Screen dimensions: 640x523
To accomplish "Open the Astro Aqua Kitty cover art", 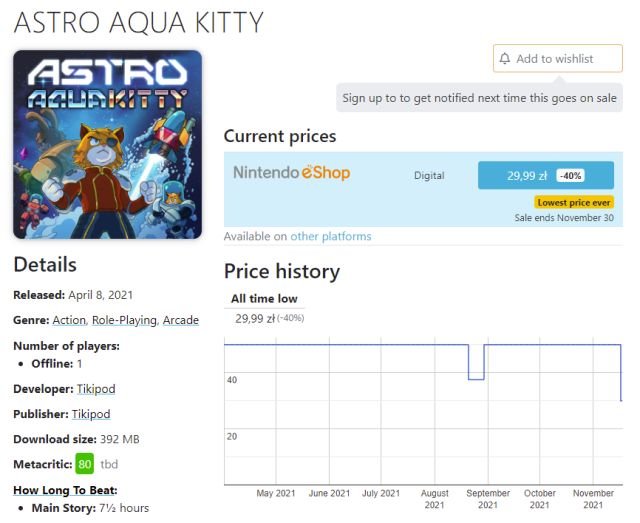I will pos(107,144).
